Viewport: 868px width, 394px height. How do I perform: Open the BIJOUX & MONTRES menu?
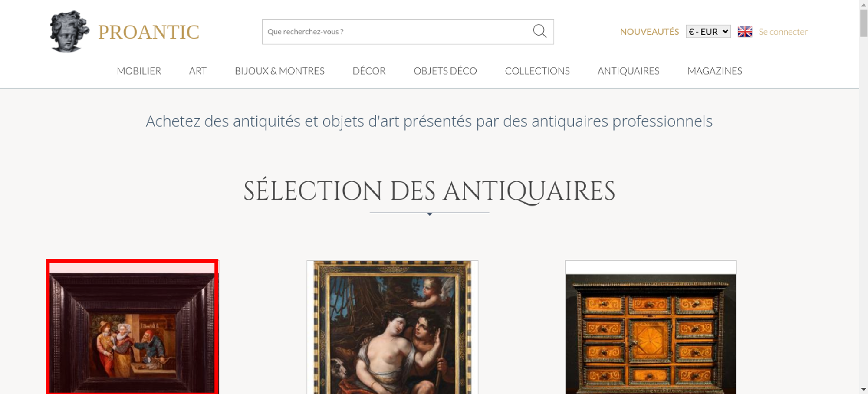click(279, 71)
